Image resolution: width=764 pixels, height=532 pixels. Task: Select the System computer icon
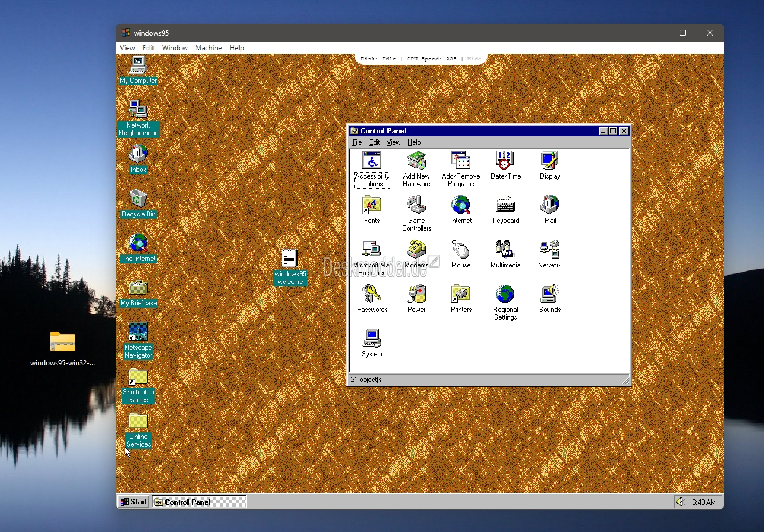tap(372, 339)
